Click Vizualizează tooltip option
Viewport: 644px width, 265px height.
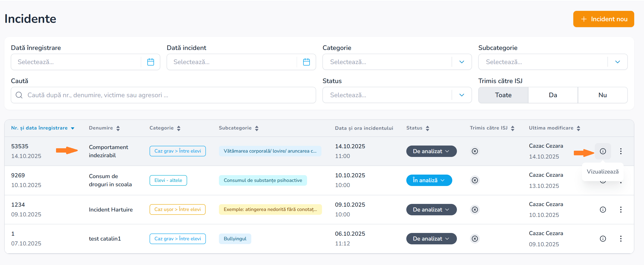(x=602, y=172)
